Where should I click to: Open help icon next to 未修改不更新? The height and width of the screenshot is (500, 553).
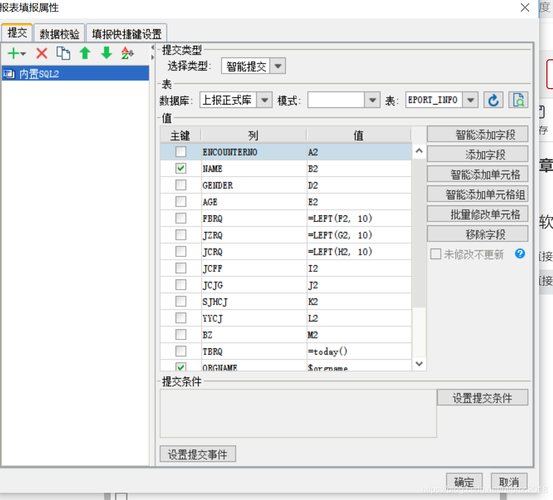(520, 254)
